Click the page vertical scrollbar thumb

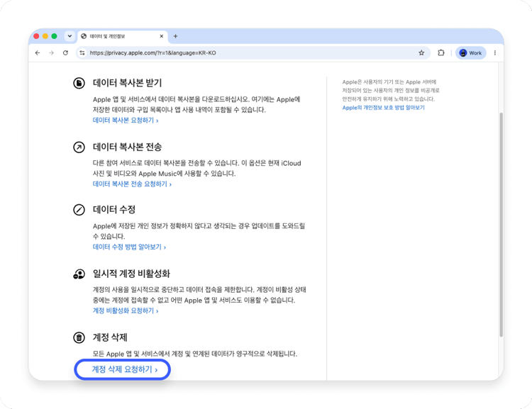pos(501,225)
